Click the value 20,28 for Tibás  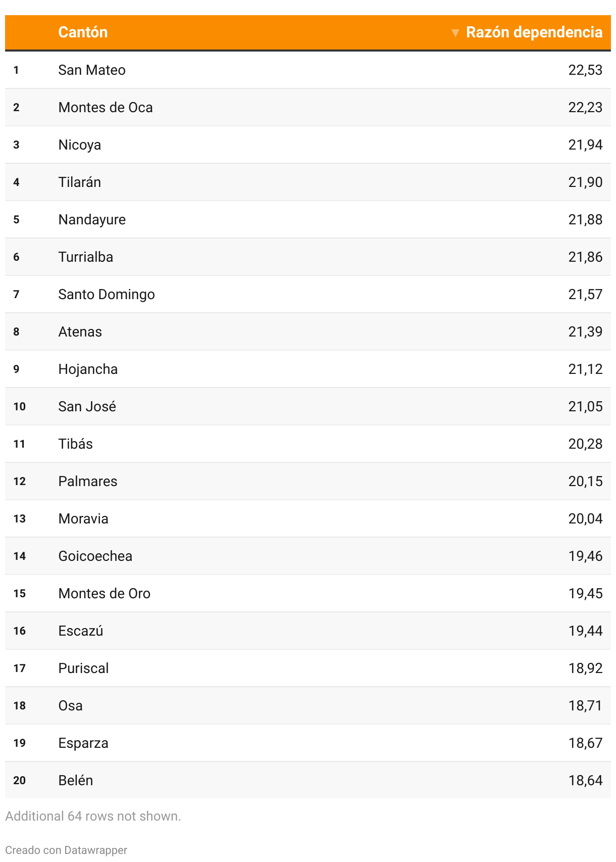(x=585, y=444)
